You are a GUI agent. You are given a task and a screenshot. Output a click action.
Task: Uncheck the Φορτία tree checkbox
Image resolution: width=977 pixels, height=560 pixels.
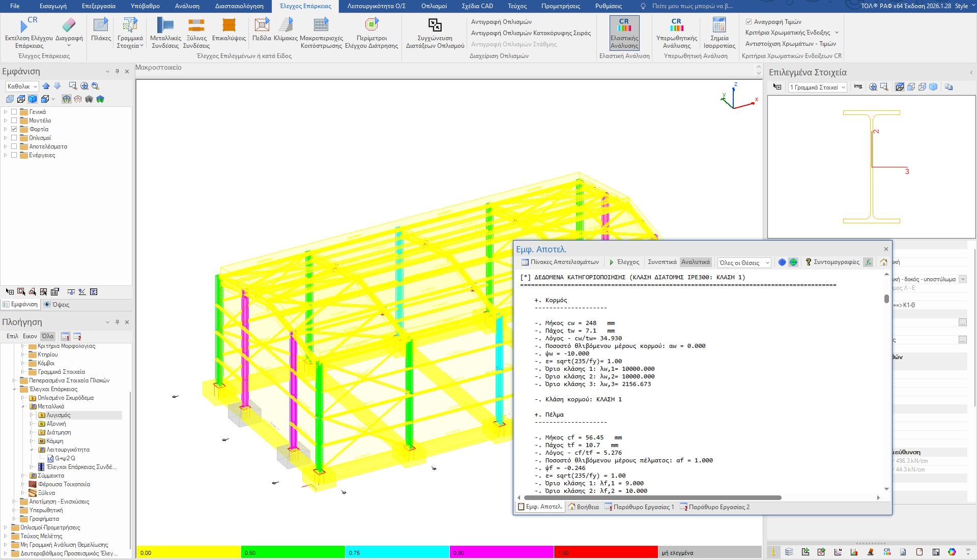tap(14, 129)
